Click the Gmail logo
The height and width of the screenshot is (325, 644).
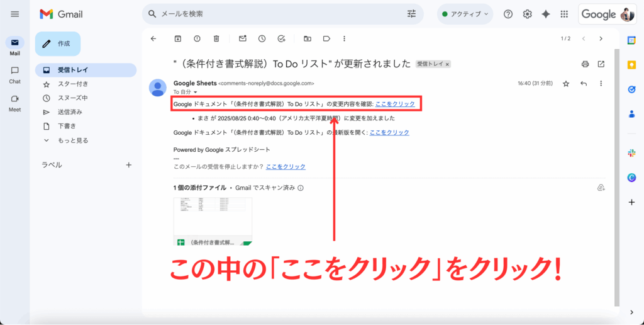[x=61, y=14]
